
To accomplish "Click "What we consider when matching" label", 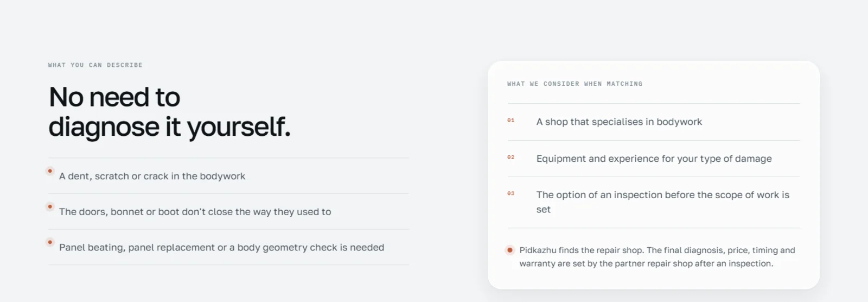I will (575, 84).
